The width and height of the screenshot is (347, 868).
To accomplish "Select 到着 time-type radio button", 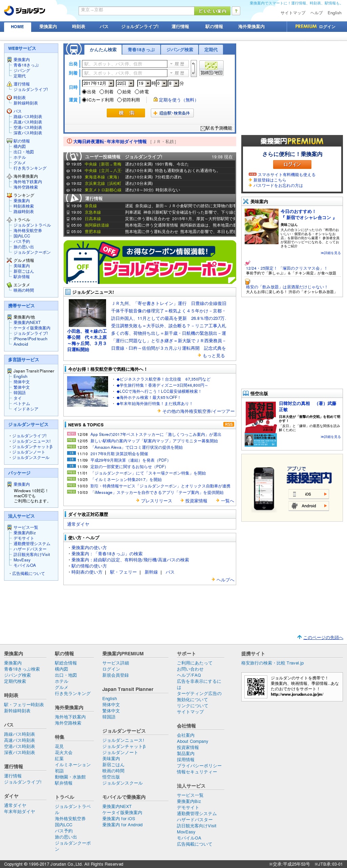I will click(x=102, y=92).
